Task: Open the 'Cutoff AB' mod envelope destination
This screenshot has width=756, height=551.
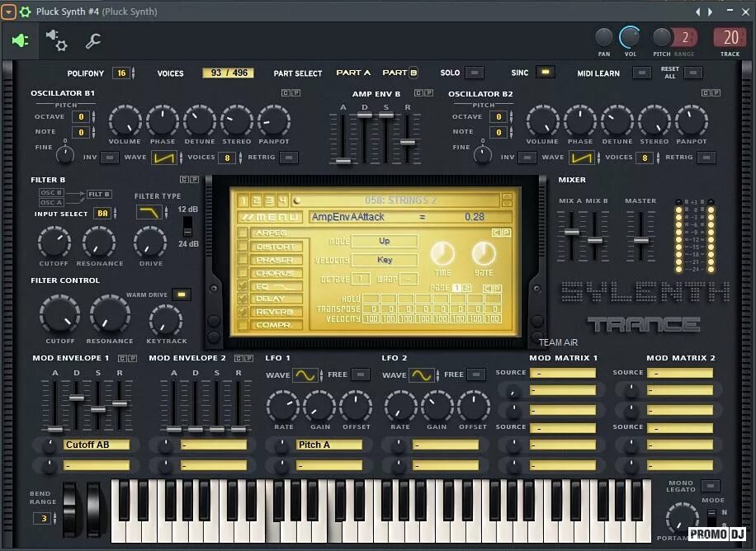Action: coord(97,445)
